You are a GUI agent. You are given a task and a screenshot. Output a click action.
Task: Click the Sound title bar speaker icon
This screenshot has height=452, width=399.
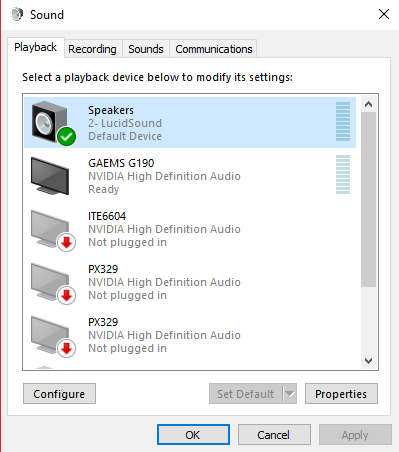coord(17,14)
